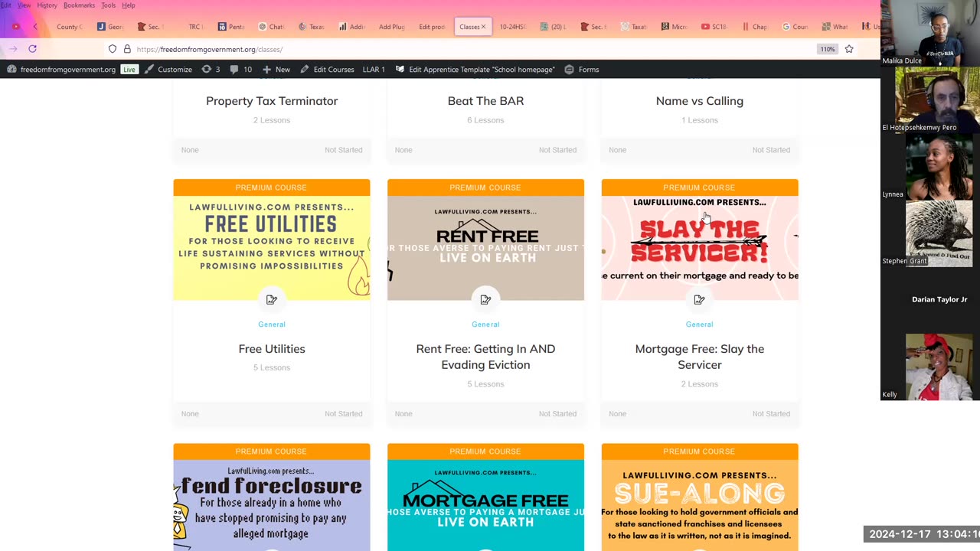980x551 pixels.
Task: Switch to the Add Plug browser tab
Action: pyautogui.click(x=391, y=27)
